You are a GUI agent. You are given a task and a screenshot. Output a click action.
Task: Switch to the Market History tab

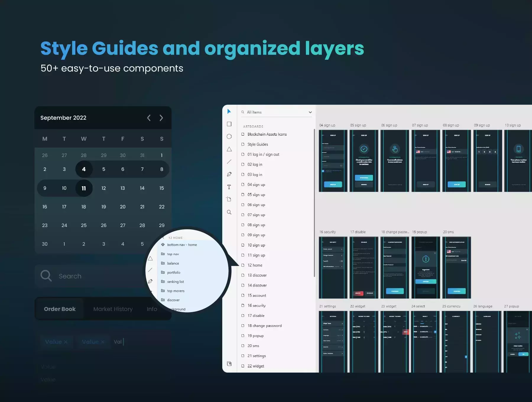pos(113,309)
